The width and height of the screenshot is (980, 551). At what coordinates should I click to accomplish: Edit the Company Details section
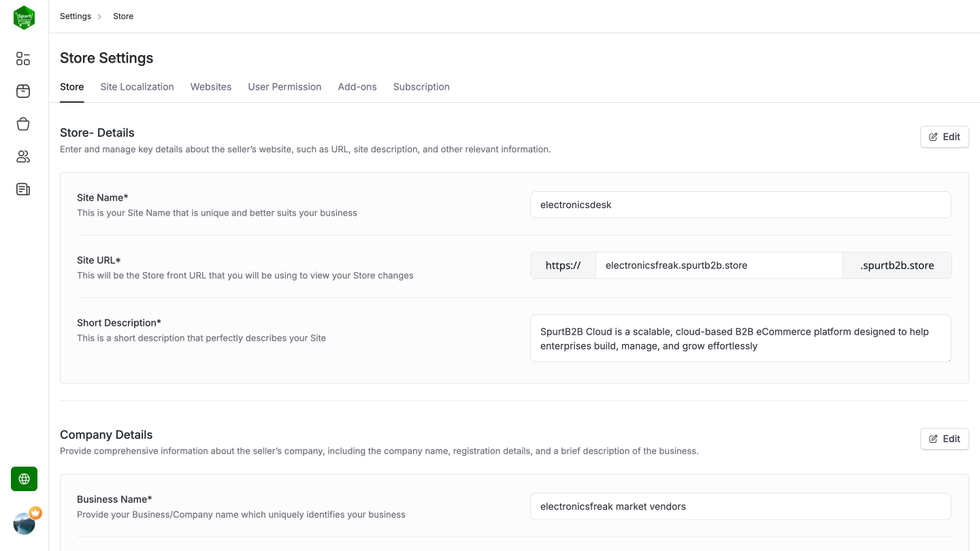click(945, 439)
